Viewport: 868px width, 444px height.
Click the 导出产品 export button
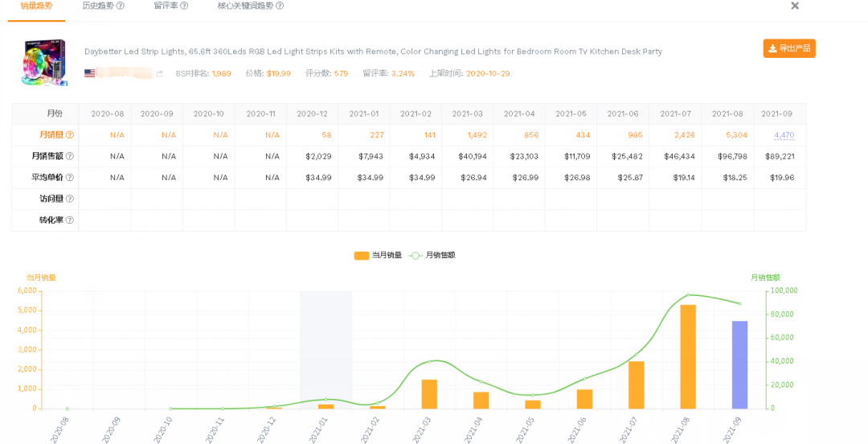pyautogui.click(x=789, y=48)
